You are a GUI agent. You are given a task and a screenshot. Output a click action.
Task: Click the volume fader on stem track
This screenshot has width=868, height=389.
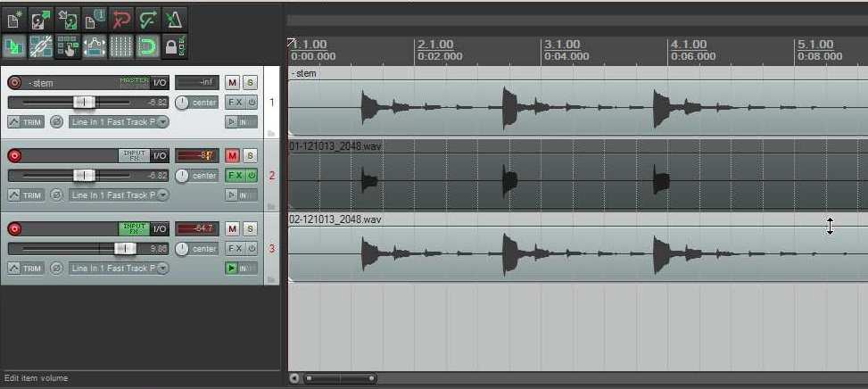click(84, 103)
